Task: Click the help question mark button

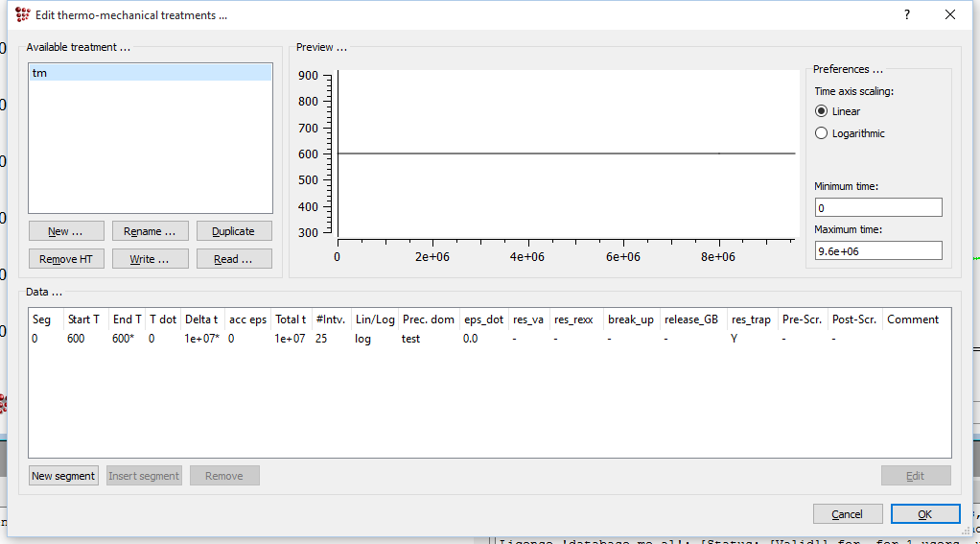Action: coord(907,15)
